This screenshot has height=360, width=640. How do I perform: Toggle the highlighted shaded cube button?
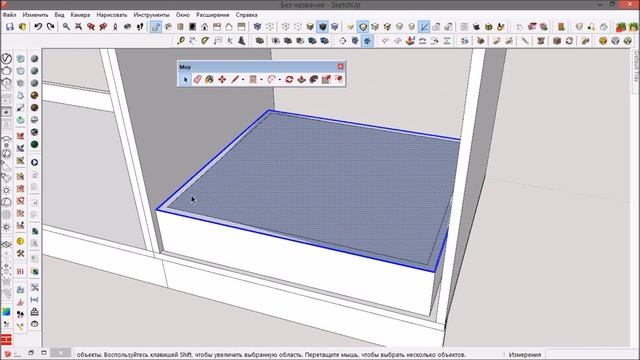click(322, 27)
